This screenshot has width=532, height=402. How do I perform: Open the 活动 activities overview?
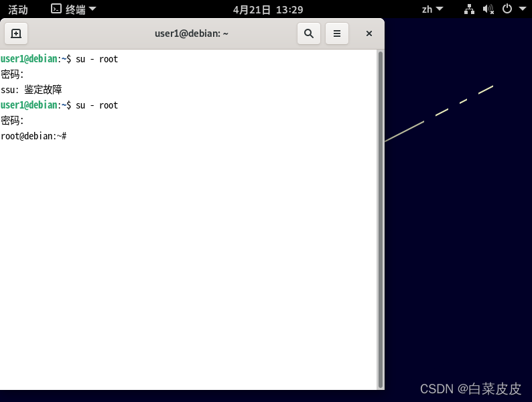[18, 9]
